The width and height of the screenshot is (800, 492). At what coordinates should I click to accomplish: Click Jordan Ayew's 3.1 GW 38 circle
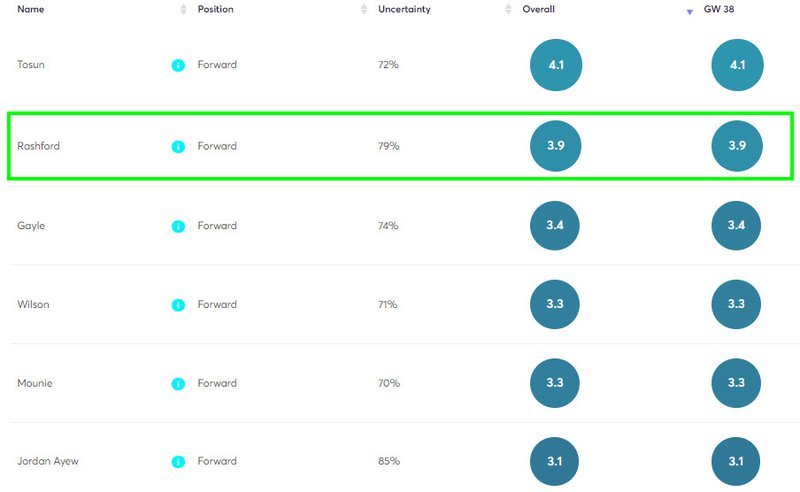[x=736, y=461]
